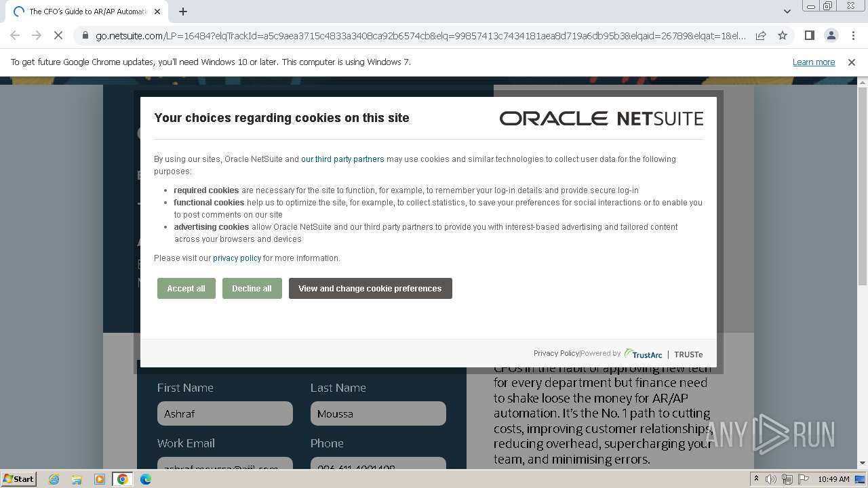Select Chrome in the taskbar

point(123,479)
